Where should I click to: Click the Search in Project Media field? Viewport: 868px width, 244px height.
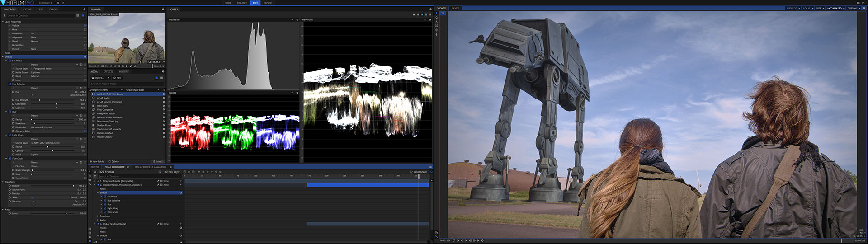[x=127, y=84]
